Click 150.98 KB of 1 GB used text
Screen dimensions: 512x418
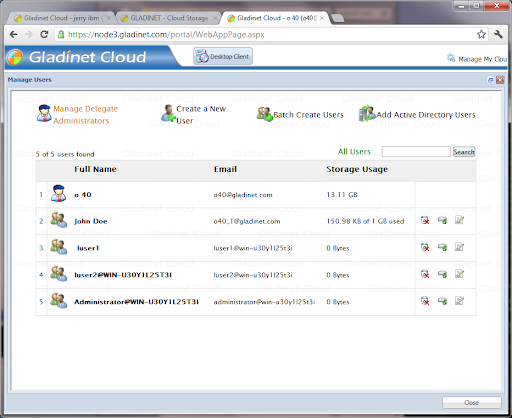pos(365,221)
